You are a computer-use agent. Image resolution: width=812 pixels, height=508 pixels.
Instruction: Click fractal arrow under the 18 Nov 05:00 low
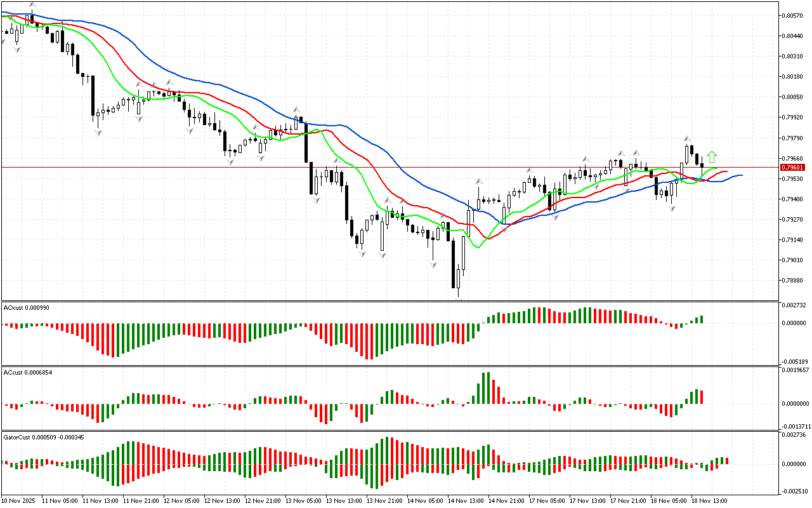[x=671, y=208]
